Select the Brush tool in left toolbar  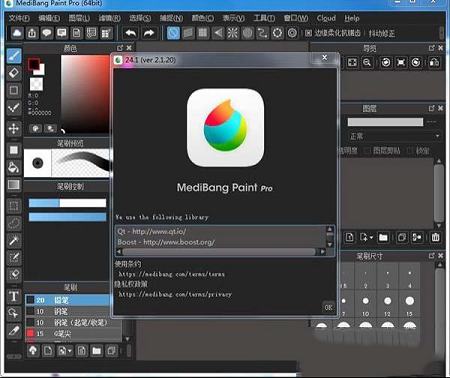pos(14,56)
